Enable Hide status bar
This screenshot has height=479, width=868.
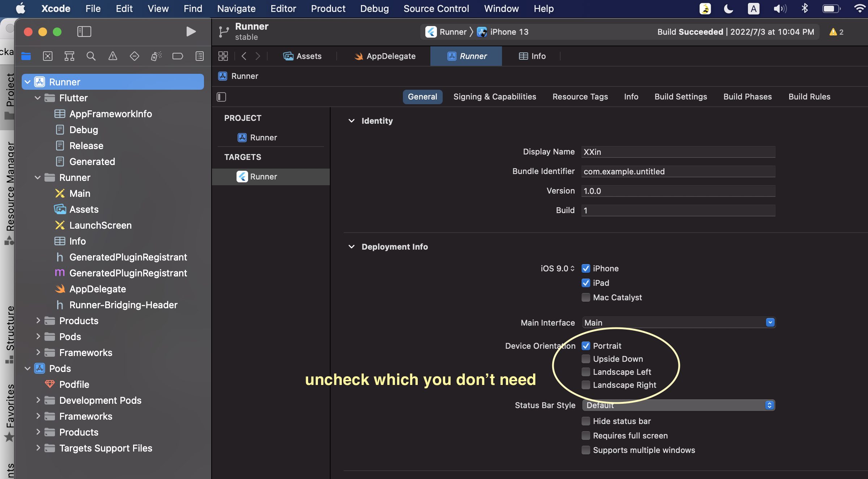coord(586,421)
